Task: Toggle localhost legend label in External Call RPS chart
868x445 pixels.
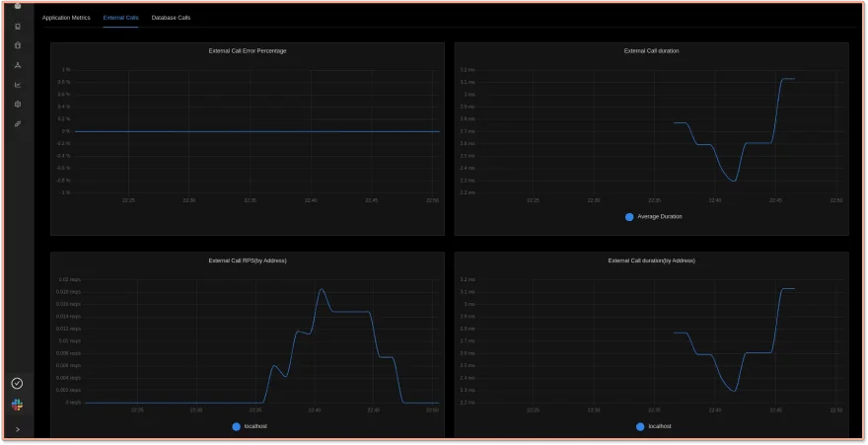Action: (255, 426)
